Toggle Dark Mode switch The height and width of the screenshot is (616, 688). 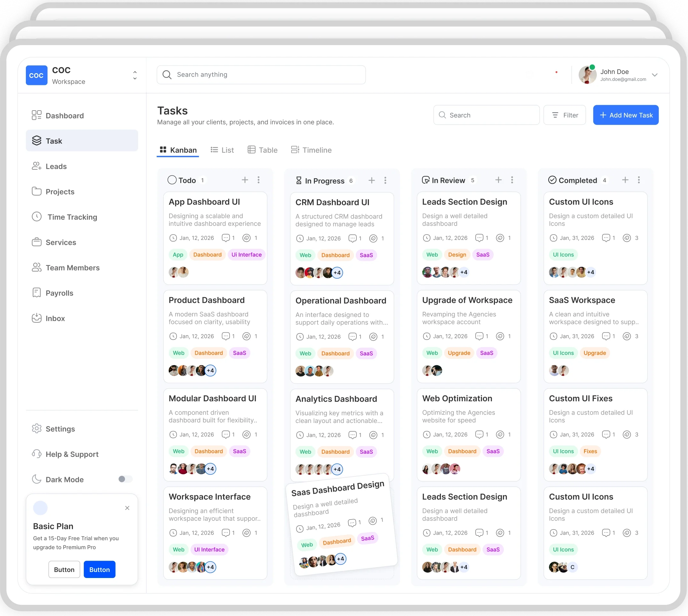point(125,479)
